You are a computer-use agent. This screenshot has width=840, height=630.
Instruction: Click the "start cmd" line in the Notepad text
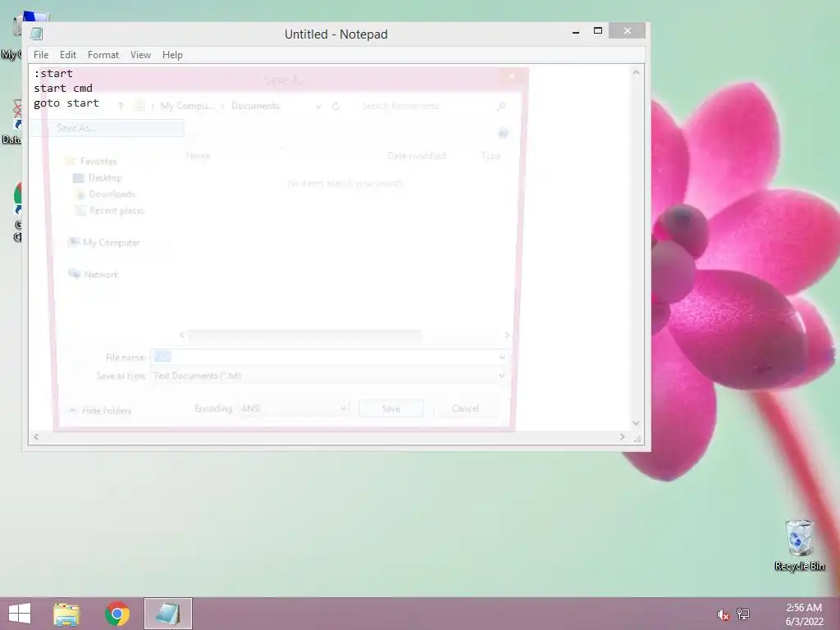point(63,88)
